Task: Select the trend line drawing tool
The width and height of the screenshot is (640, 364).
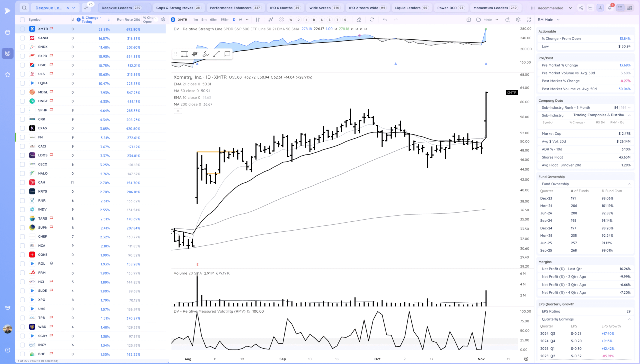Action: pos(216,54)
